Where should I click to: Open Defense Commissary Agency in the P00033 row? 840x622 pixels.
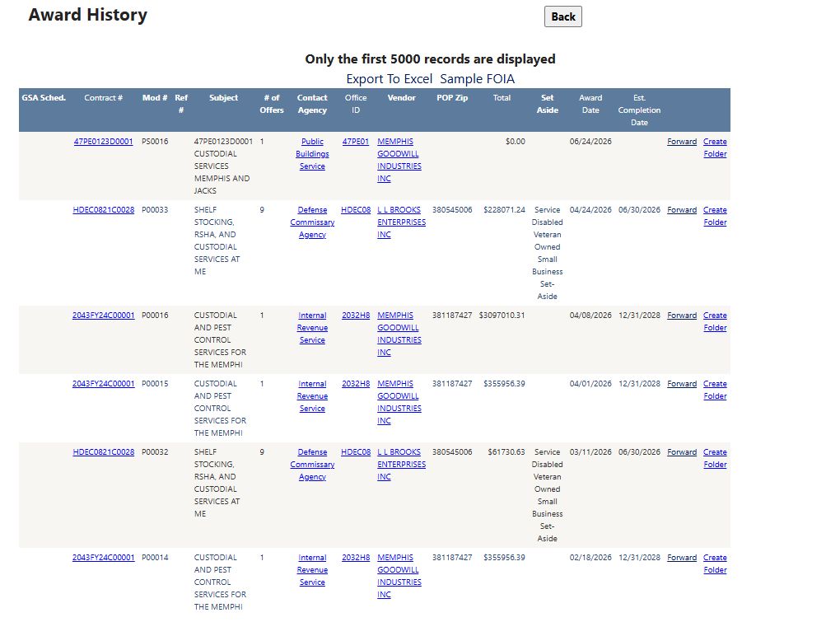[x=312, y=222]
